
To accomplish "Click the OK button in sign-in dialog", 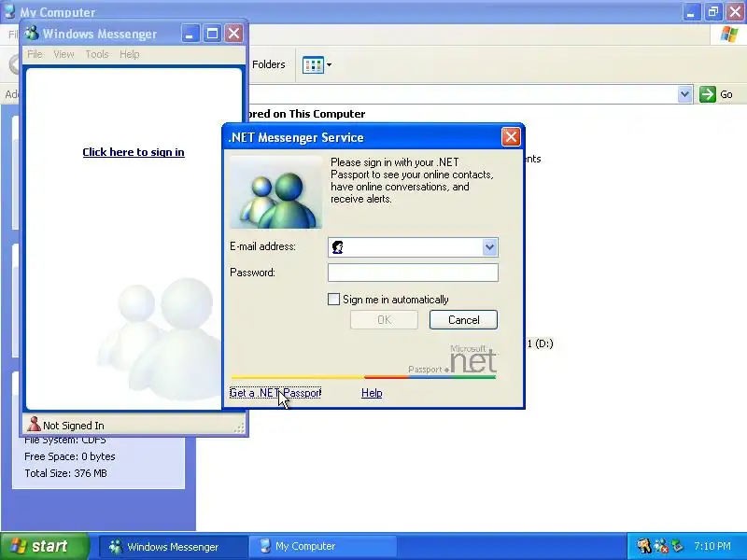I will 384,319.
